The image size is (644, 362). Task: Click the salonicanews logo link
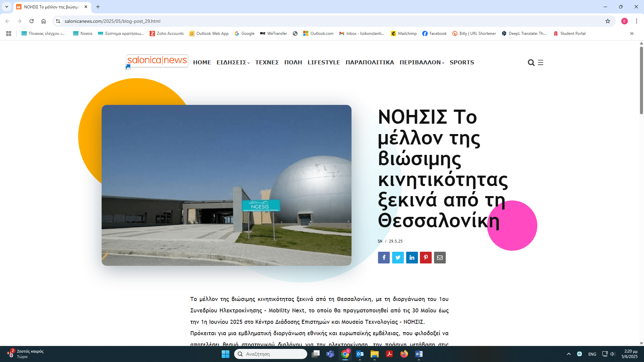point(157,61)
